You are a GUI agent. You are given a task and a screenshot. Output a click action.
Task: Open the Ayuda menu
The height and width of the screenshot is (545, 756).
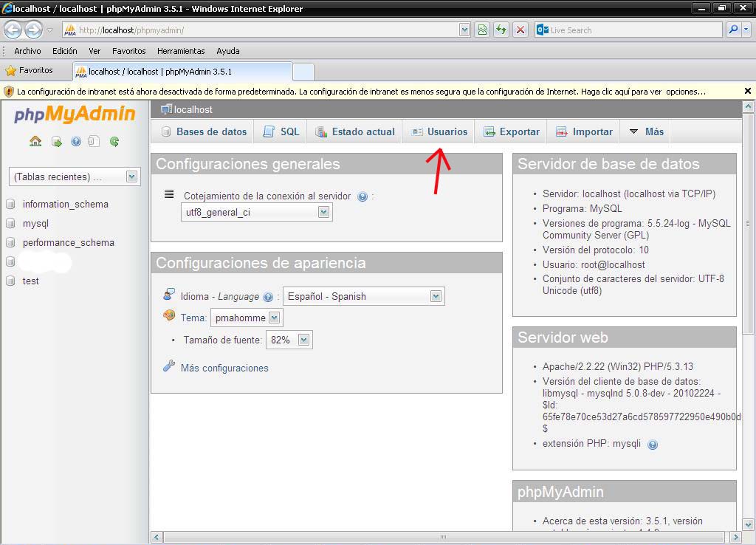(x=227, y=51)
